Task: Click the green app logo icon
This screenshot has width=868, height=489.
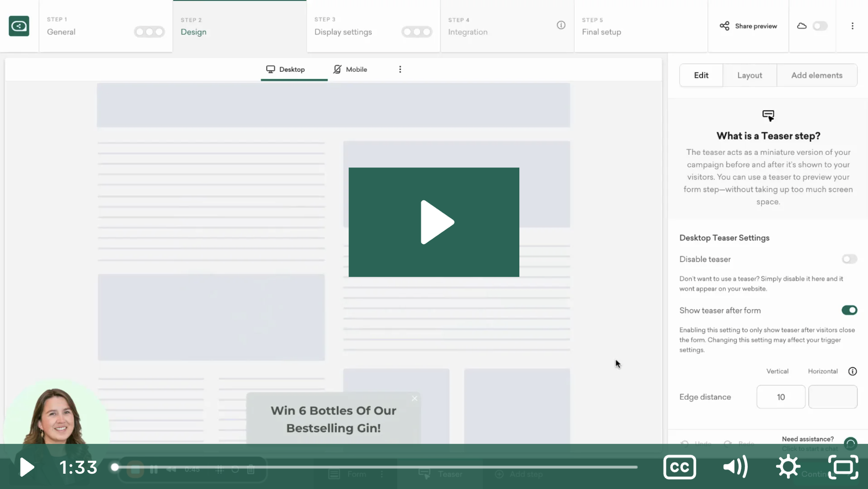Action: click(19, 26)
